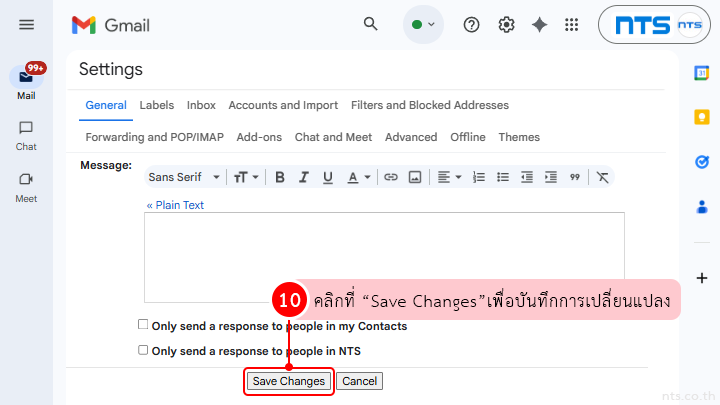
Task: Apply numbered list formatting
Action: (479, 177)
